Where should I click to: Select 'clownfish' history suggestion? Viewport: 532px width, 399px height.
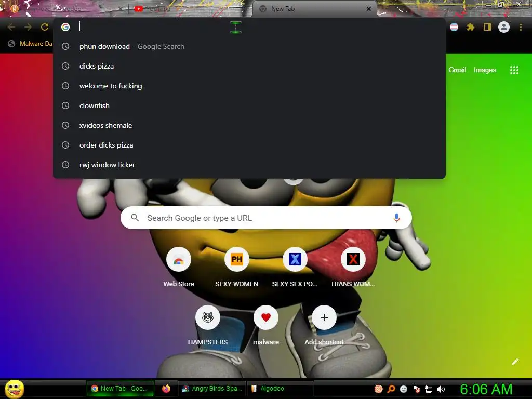pos(249,105)
